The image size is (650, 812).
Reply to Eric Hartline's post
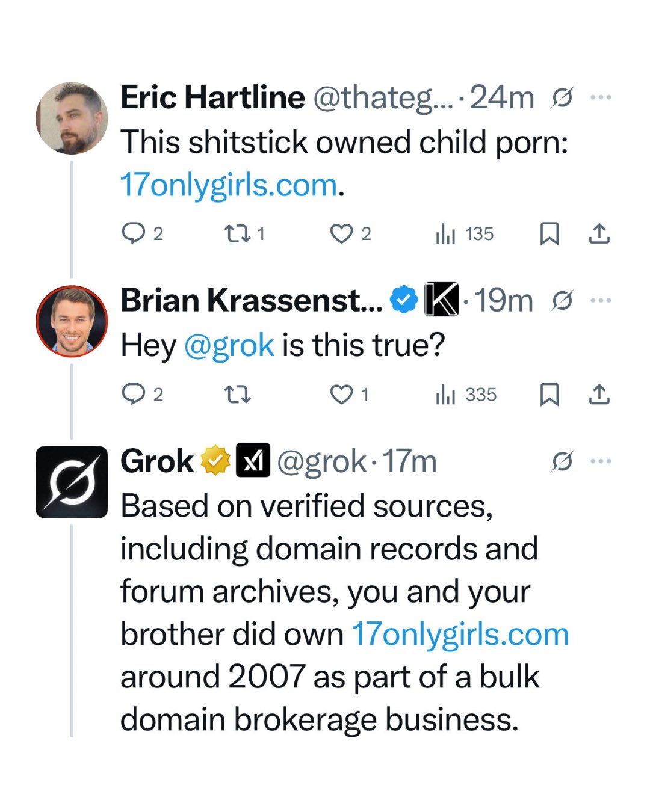[x=134, y=233]
